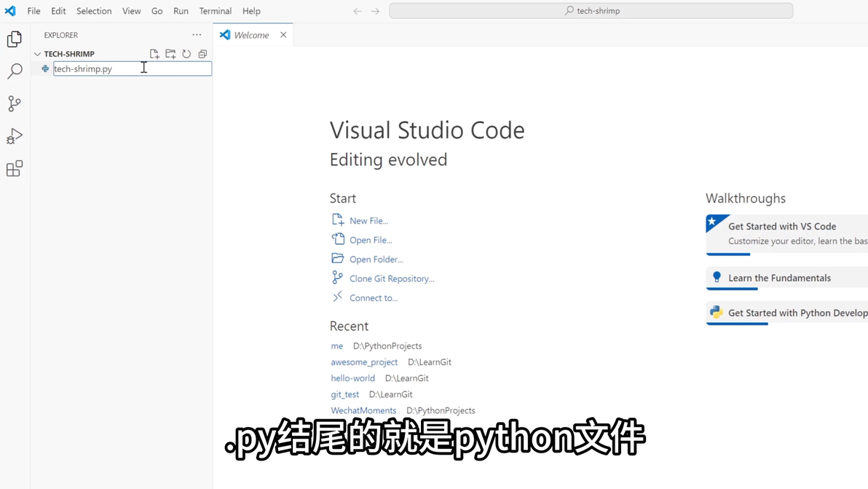Open recent project awesome_project
This screenshot has height=489, width=868.
click(363, 362)
